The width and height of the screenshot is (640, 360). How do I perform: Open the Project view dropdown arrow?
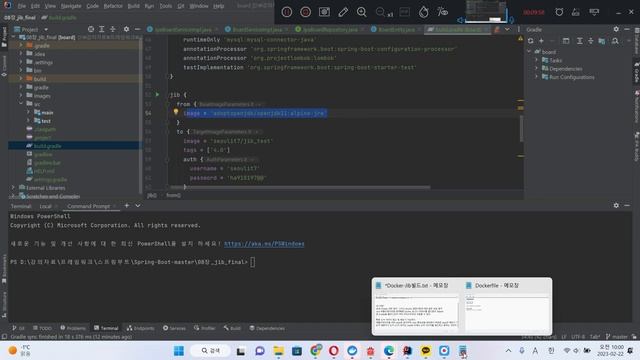click(46, 30)
